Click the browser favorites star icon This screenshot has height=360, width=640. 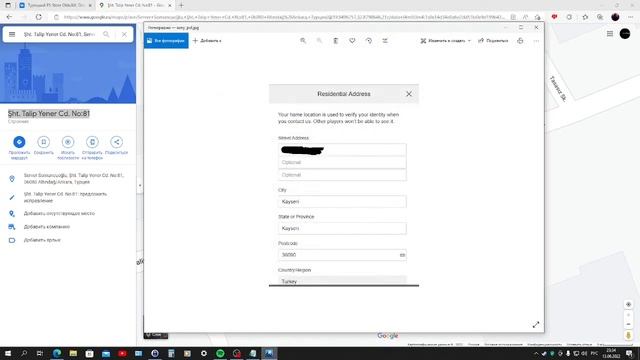[x=585, y=17]
